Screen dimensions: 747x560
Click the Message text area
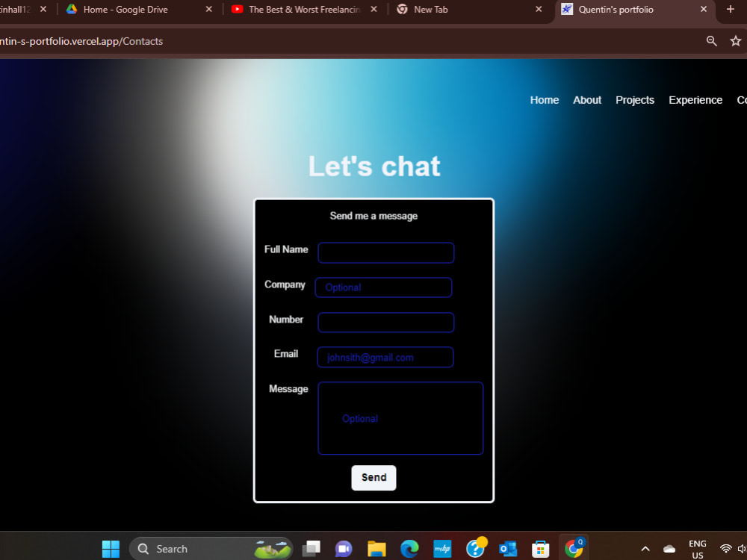[400, 418]
